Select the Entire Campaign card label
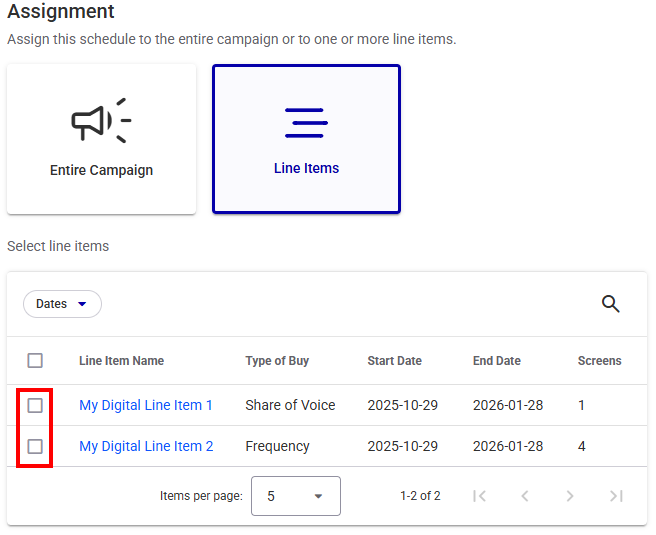Viewport: 656px width, 535px height. coord(101,170)
